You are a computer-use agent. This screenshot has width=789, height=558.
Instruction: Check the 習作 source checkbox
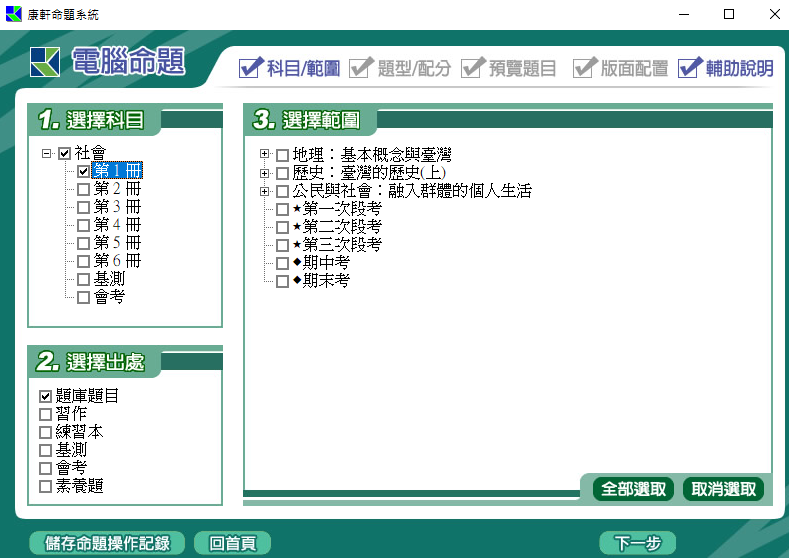click(x=45, y=414)
